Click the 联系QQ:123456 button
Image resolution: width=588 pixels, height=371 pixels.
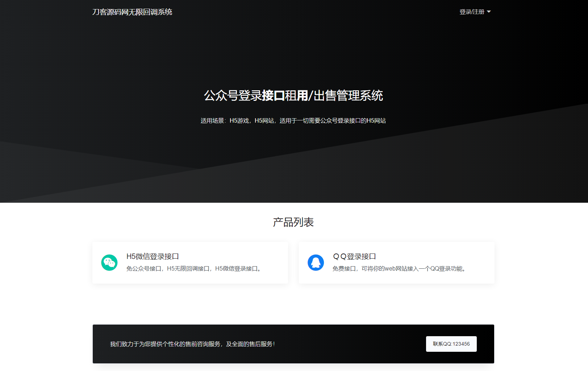pos(451,344)
